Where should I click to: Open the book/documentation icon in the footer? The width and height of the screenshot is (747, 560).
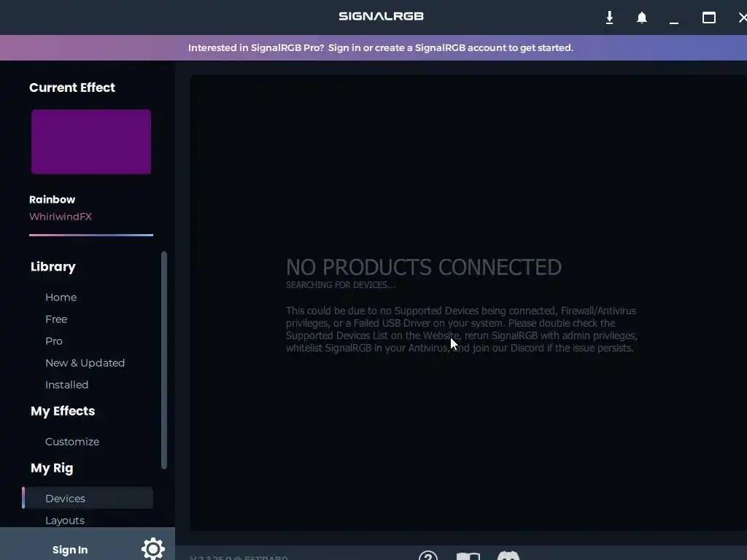tap(468, 556)
